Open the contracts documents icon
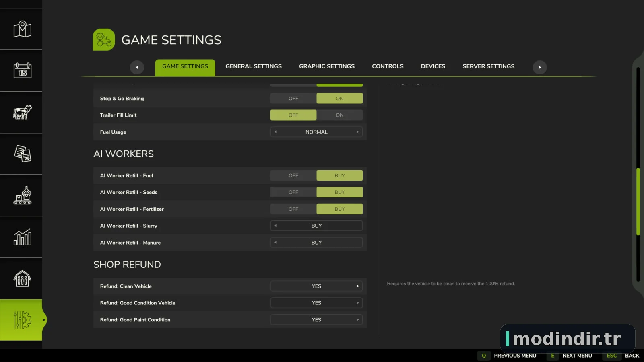644x362 pixels. pos(22,154)
